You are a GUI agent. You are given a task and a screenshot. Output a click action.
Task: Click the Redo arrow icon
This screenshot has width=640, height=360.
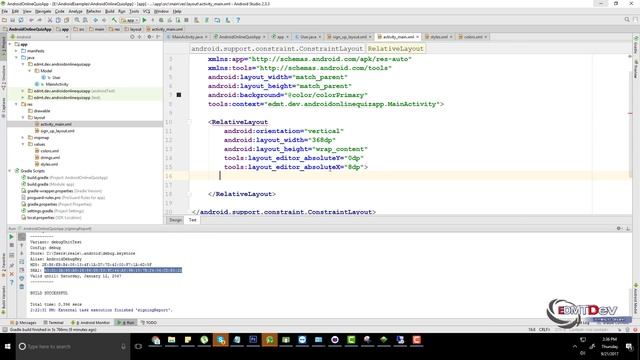[x=40, y=20]
